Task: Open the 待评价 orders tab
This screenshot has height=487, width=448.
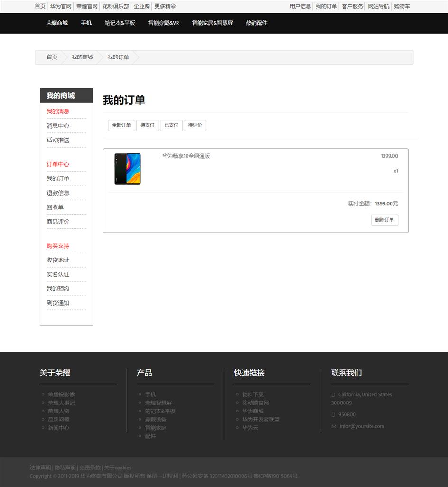Action: (195, 125)
